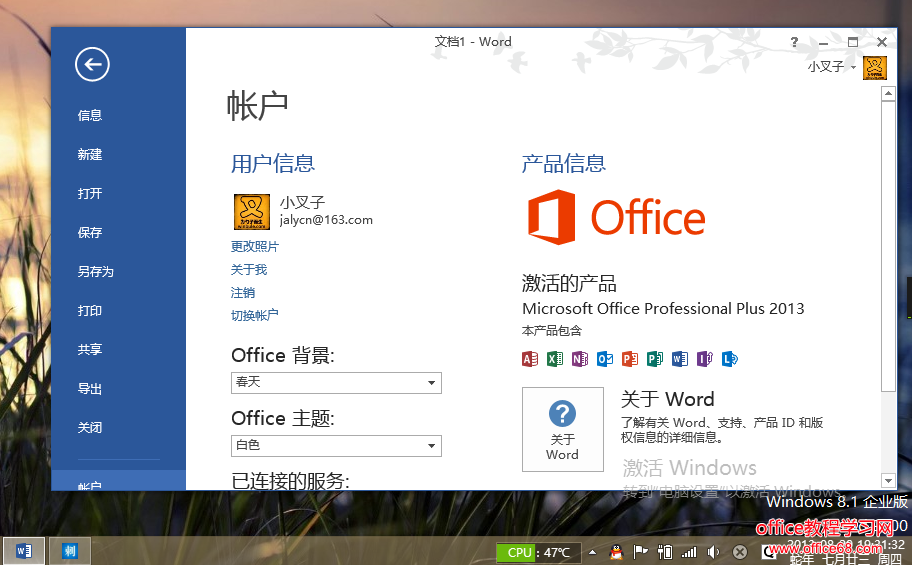Click the Access icon in product list
Screen dimensions: 912x565
[530, 358]
